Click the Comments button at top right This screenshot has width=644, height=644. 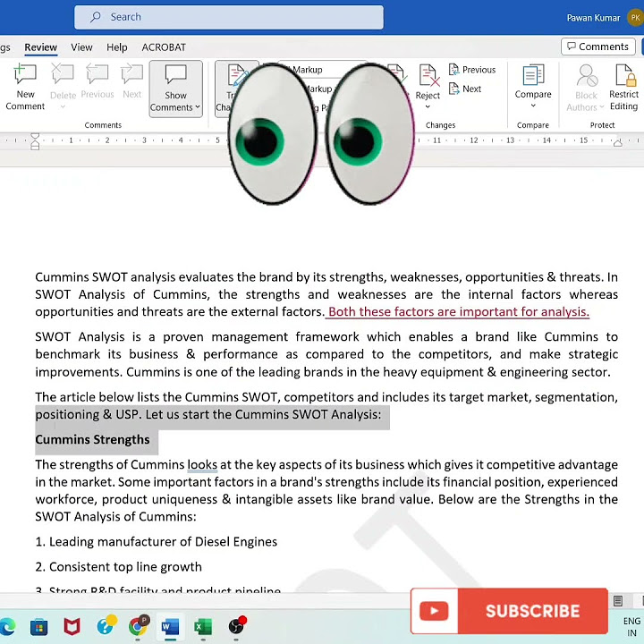(x=598, y=47)
